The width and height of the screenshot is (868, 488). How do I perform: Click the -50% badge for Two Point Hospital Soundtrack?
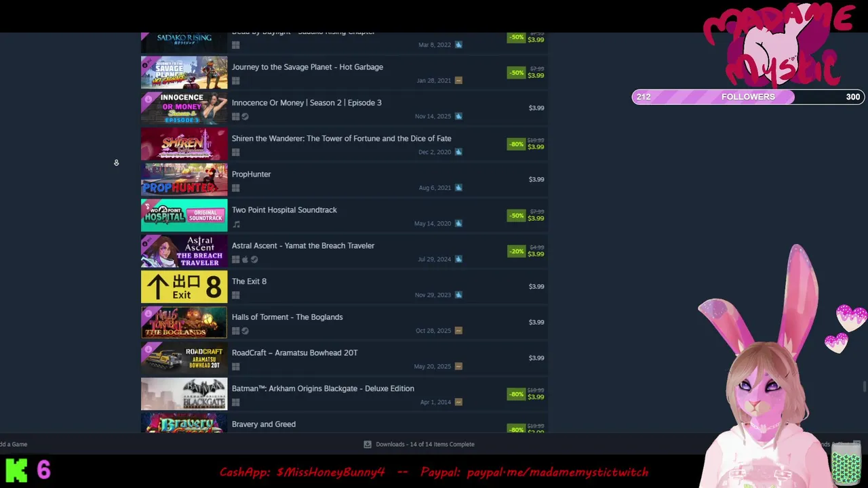pyautogui.click(x=516, y=216)
